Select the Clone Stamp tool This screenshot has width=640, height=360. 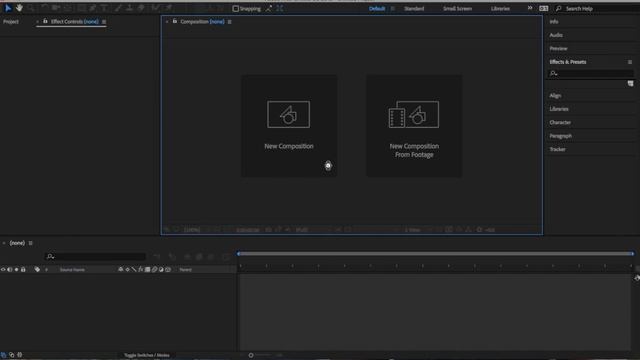129,8
